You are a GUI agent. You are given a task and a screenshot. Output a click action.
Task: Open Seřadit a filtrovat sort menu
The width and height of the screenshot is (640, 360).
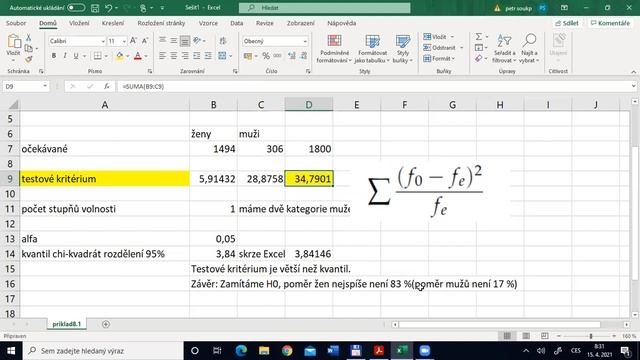click(504, 49)
